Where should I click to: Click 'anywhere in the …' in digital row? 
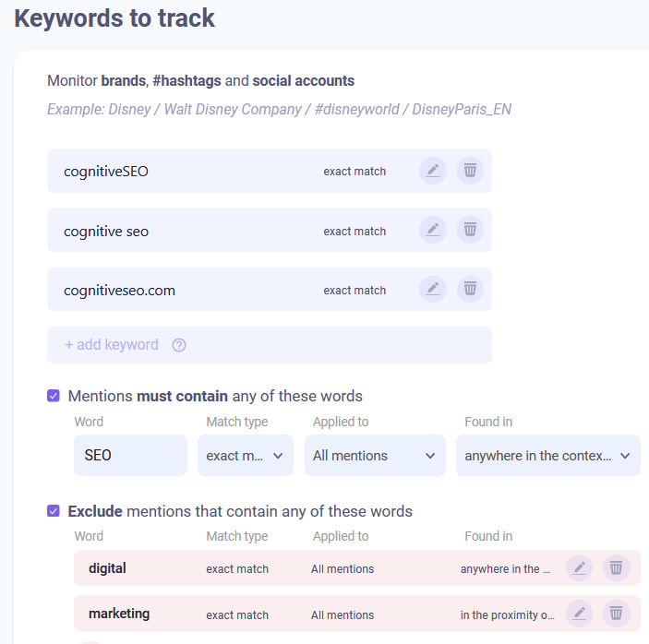505,569
